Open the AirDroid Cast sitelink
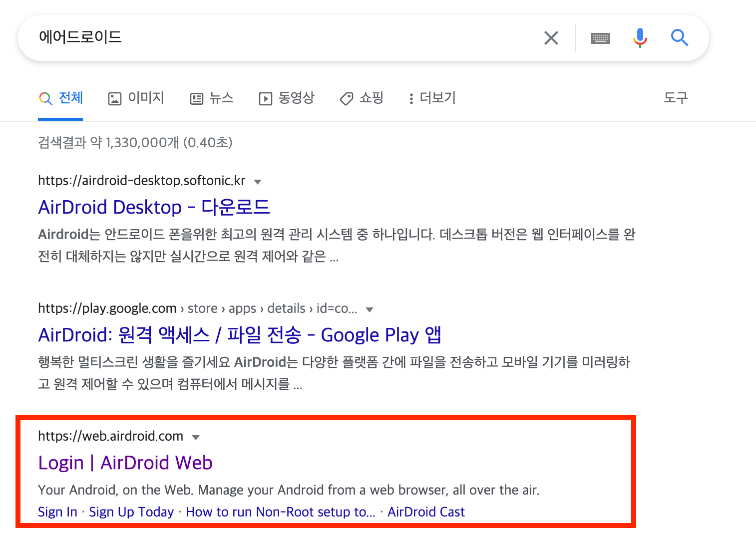Viewport: 756px width, 541px height. [426, 512]
